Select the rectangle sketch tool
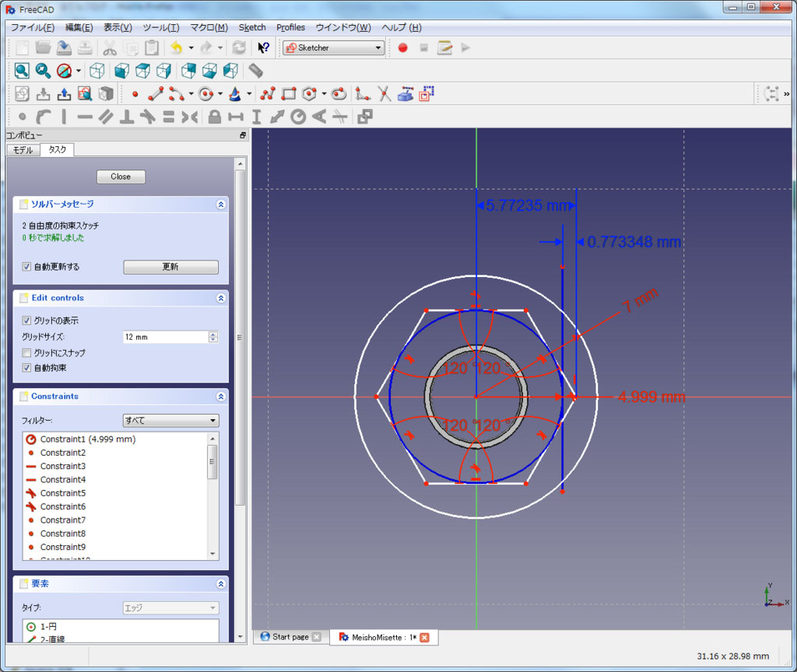 (289, 94)
